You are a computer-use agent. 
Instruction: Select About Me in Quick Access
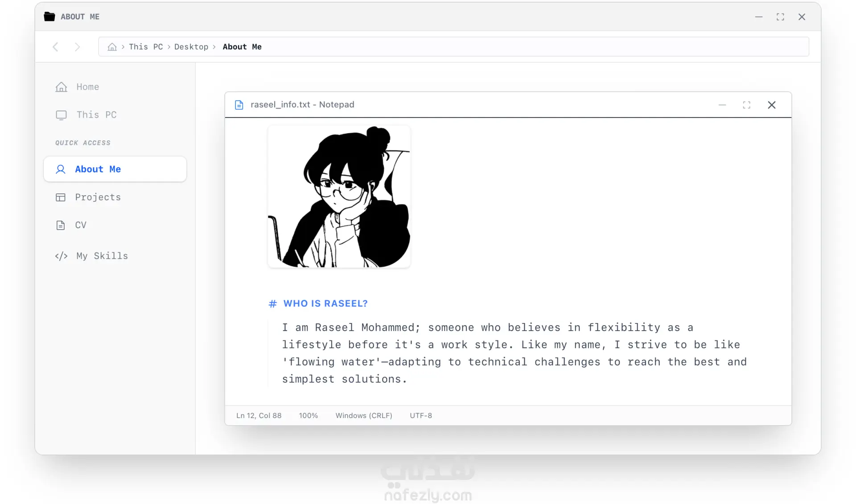(115, 169)
